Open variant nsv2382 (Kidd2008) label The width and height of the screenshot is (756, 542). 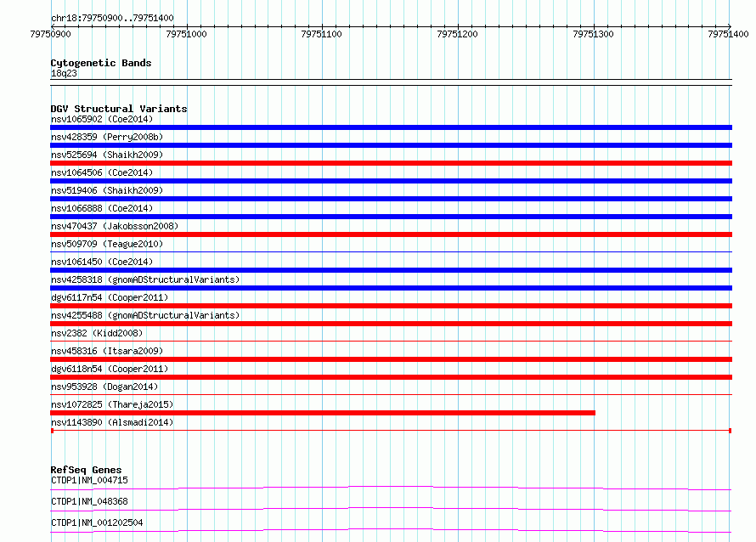pyautogui.click(x=97, y=333)
